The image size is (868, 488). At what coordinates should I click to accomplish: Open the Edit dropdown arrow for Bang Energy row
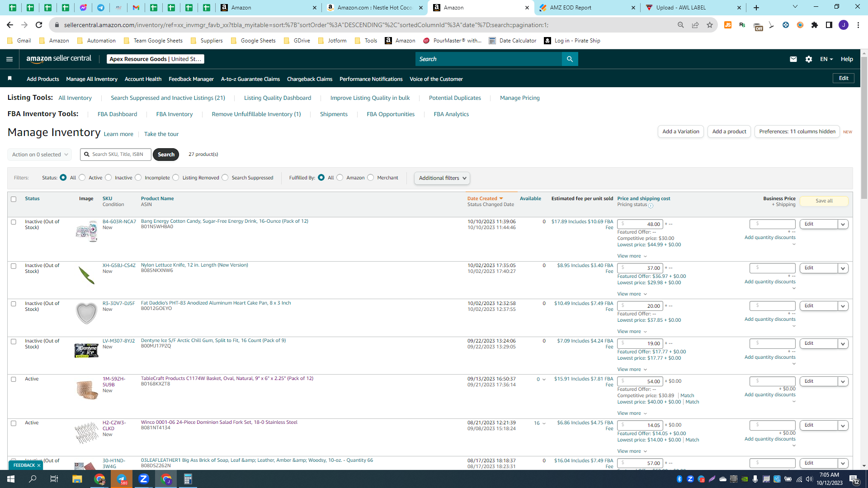843,224
